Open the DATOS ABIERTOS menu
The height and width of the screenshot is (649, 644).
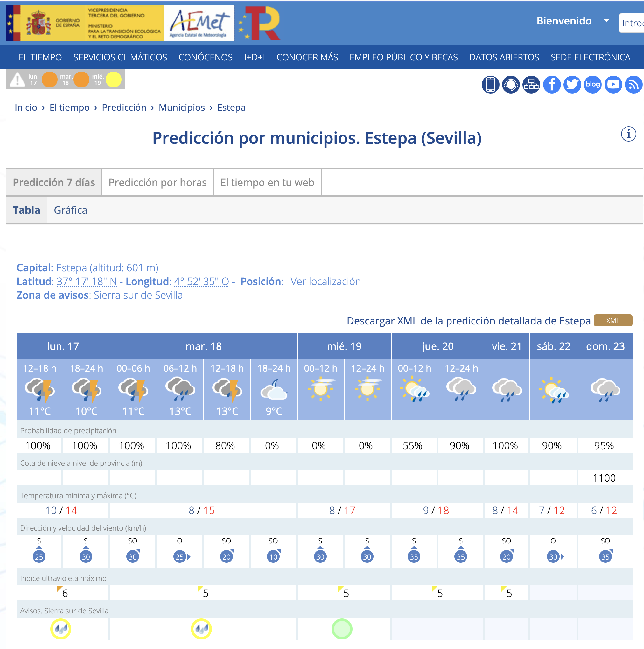pos(504,57)
